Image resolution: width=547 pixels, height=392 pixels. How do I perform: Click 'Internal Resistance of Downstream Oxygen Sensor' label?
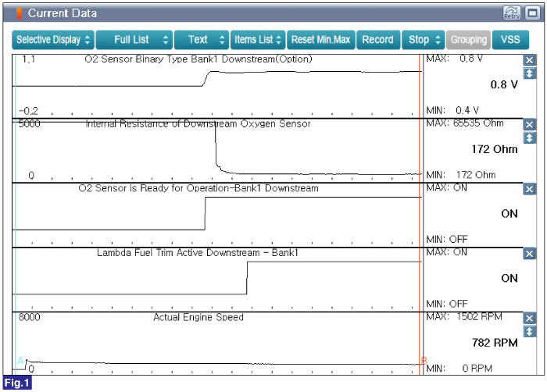198,124
